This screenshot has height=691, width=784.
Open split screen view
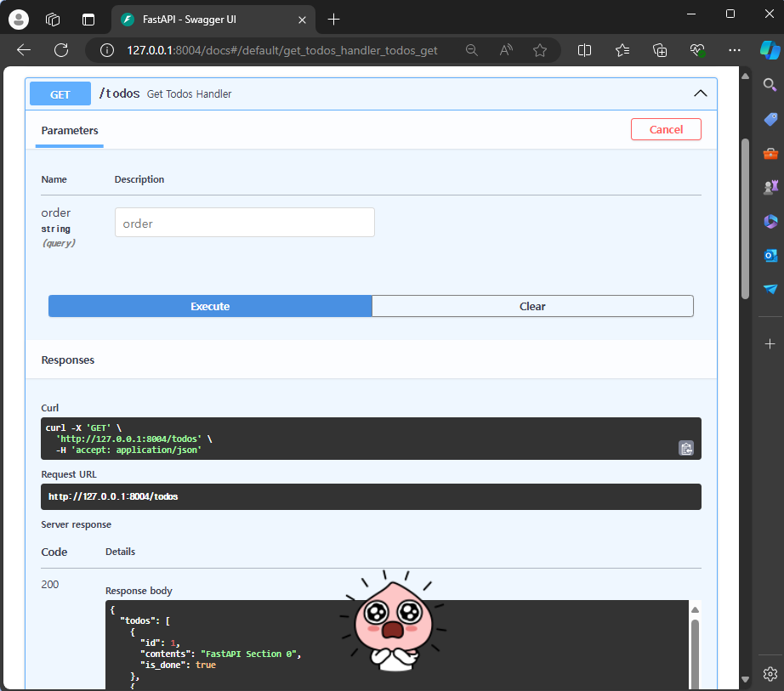(584, 50)
